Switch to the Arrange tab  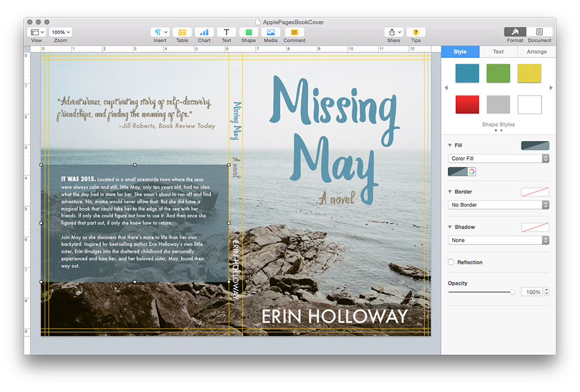(x=536, y=51)
